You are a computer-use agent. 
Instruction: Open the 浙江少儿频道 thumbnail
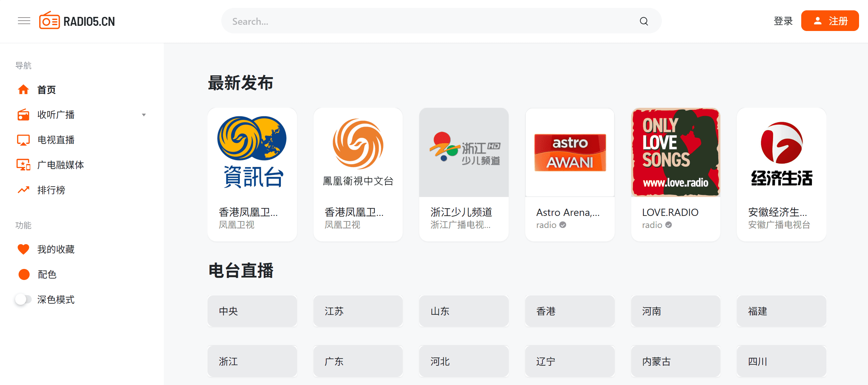point(464,153)
